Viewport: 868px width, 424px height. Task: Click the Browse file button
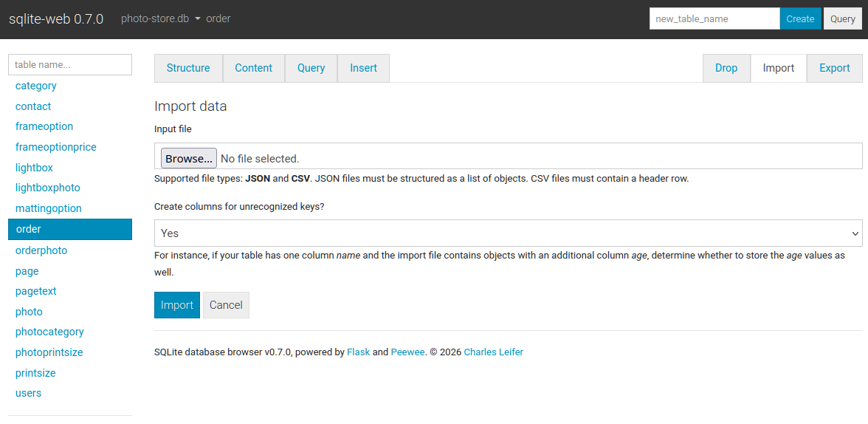(x=188, y=158)
